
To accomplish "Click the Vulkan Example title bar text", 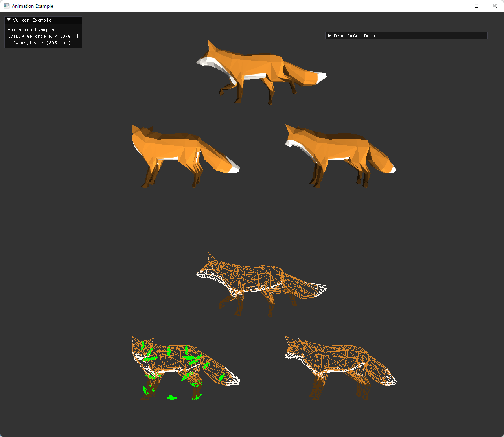I will (32, 20).
